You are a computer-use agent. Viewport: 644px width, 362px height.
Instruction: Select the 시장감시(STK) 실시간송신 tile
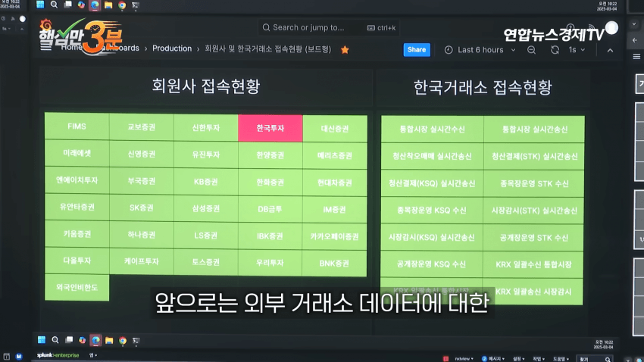click(x=534, y=211)
